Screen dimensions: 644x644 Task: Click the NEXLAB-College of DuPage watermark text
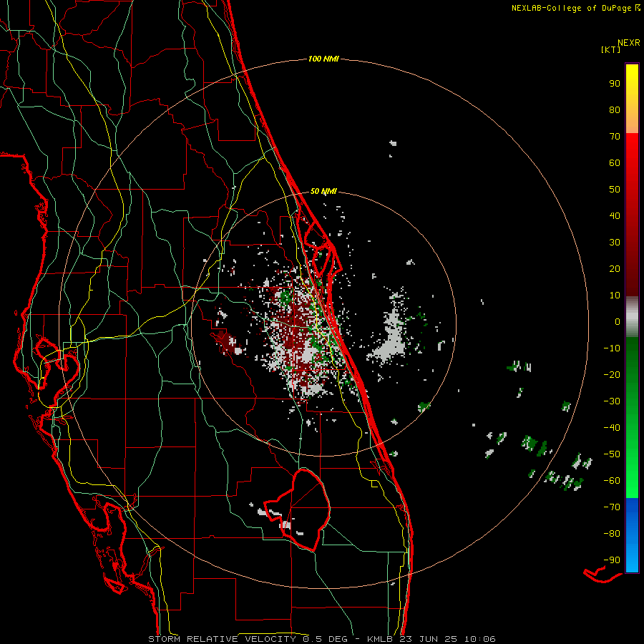coord(575,8)
